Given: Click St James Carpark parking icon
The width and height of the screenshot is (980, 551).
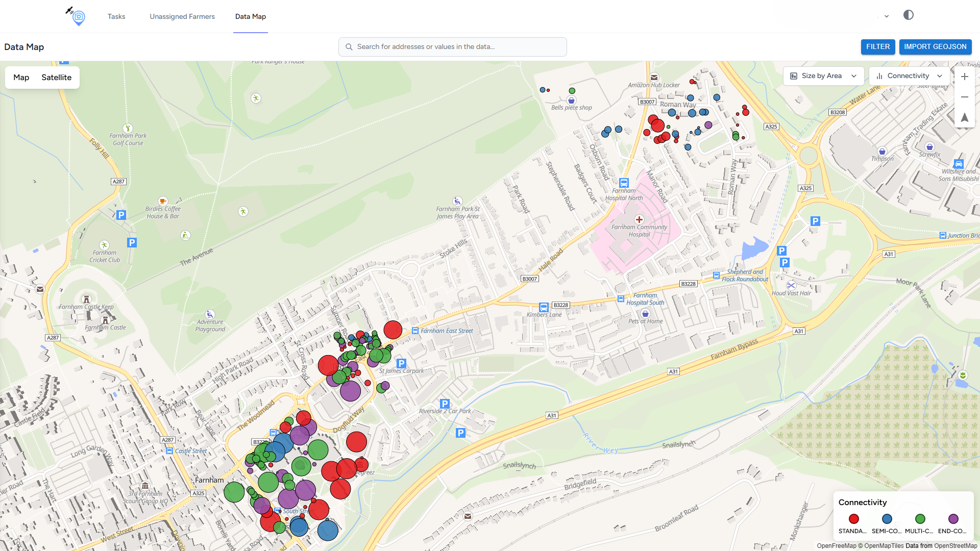Looking at the screenshot, I should tap(401, 363).
